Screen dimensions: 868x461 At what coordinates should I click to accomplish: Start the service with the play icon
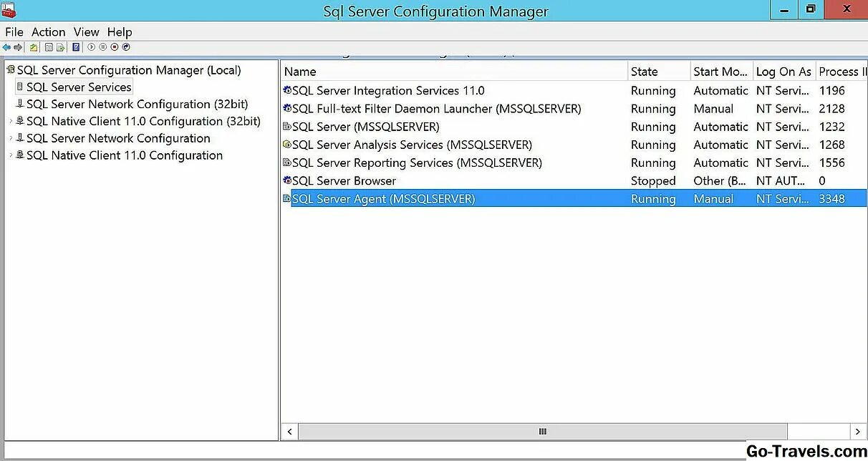[x=92, y=47]
